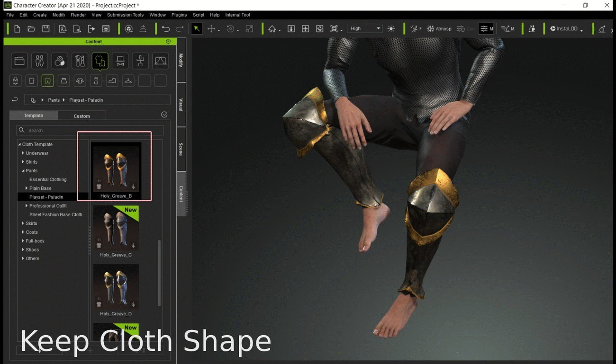This screenshot has height=364, width=616.
Task: Open the Hair content category icon
Action: [60, 61]
